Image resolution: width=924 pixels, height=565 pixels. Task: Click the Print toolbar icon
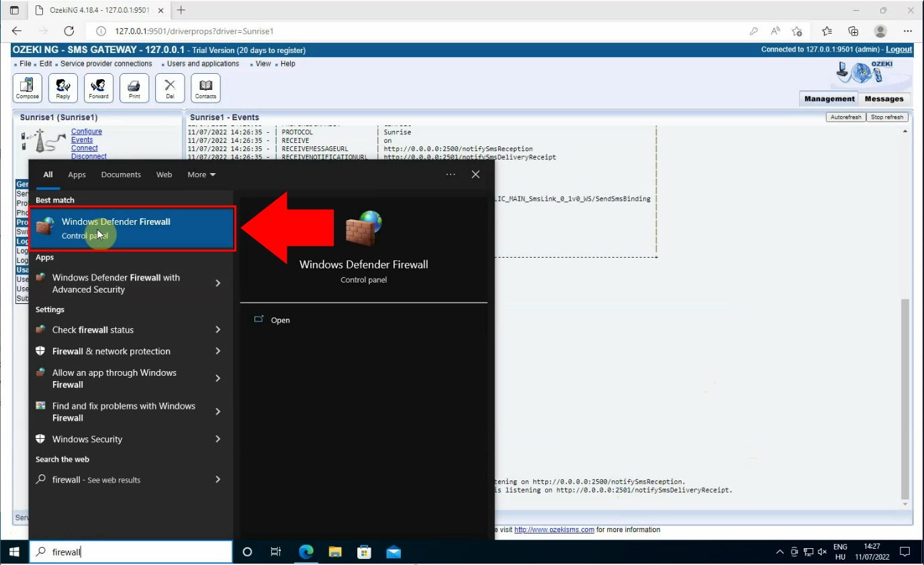click(x=134, y=88)
